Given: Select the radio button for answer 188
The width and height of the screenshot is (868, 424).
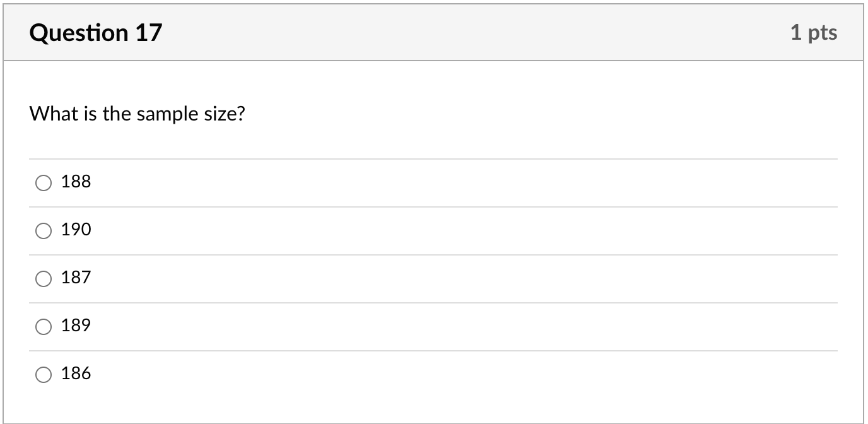Looking at the screenshot, I should [x=43, y=183].
